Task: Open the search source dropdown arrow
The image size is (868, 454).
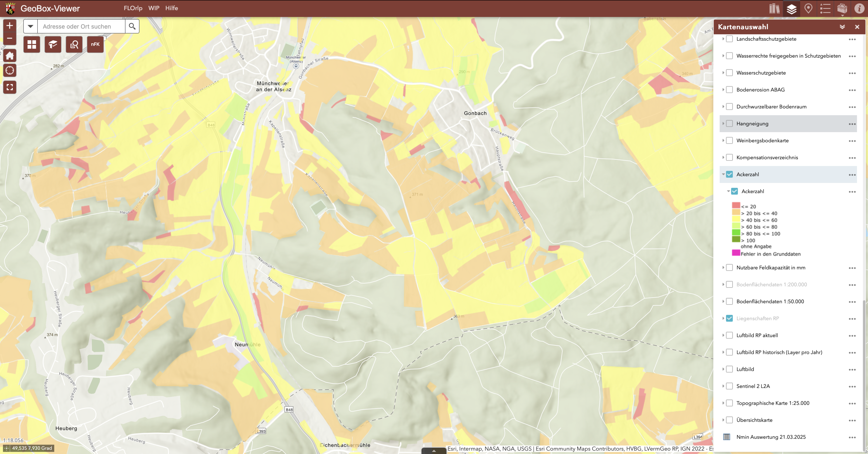Action: [x=30, y=26]
